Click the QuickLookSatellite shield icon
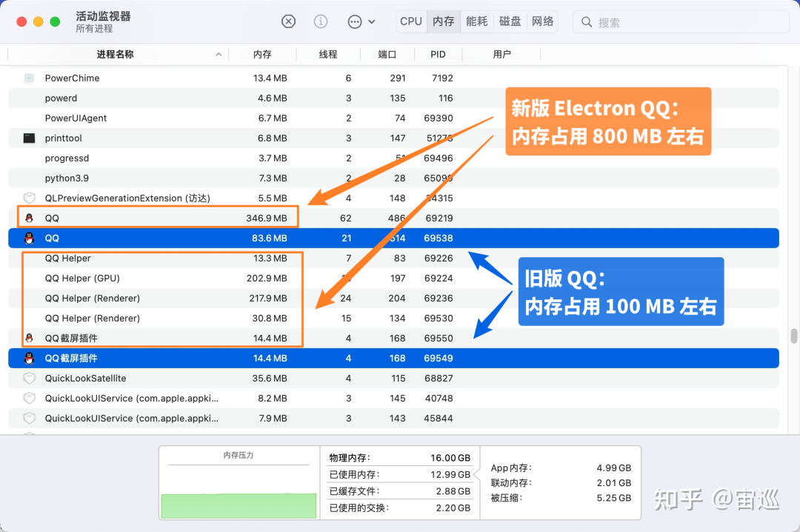800x532 pixels. (30, 378)
